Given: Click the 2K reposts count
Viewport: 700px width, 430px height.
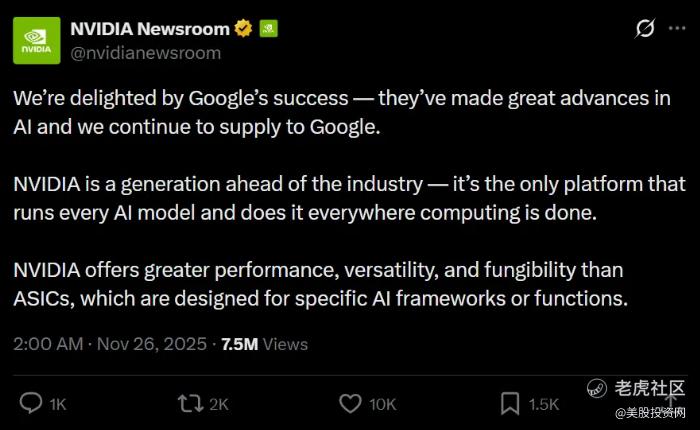Looking at the screenshot, I should coord(218,404).
